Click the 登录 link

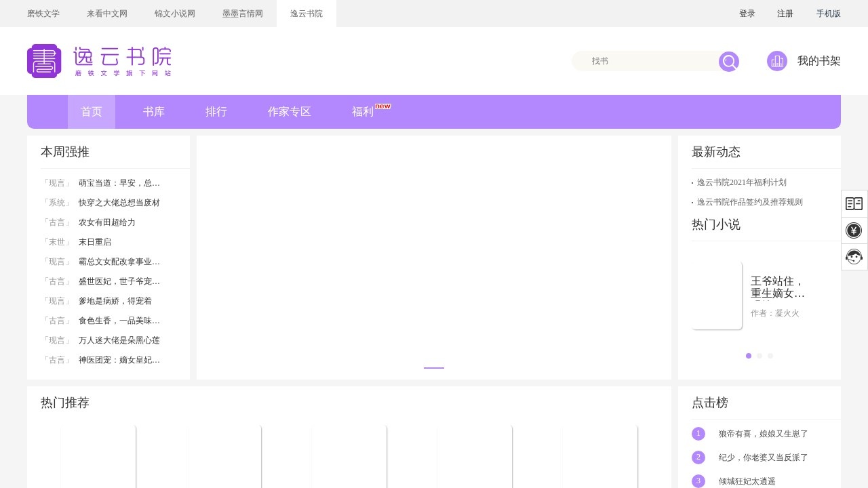pos(747,14)
